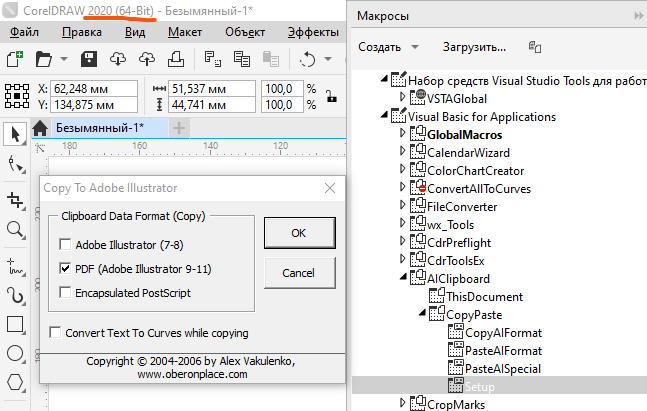Click the Y position field 134,875 мм
The image size is (647, 411).
pos(94,105)
